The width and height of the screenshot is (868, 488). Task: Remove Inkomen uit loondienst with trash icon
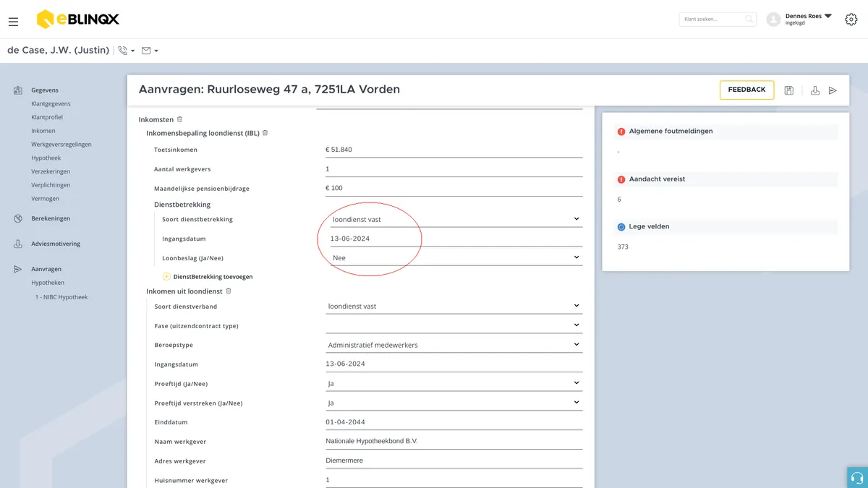click(x=229, y=291)
